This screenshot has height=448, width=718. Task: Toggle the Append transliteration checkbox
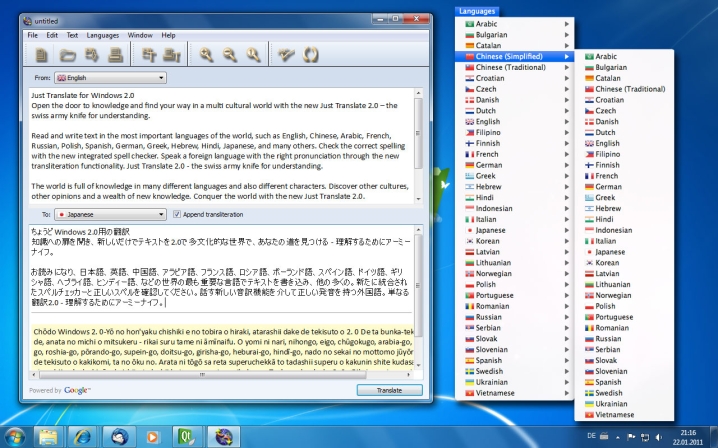(x=178, y=214)
